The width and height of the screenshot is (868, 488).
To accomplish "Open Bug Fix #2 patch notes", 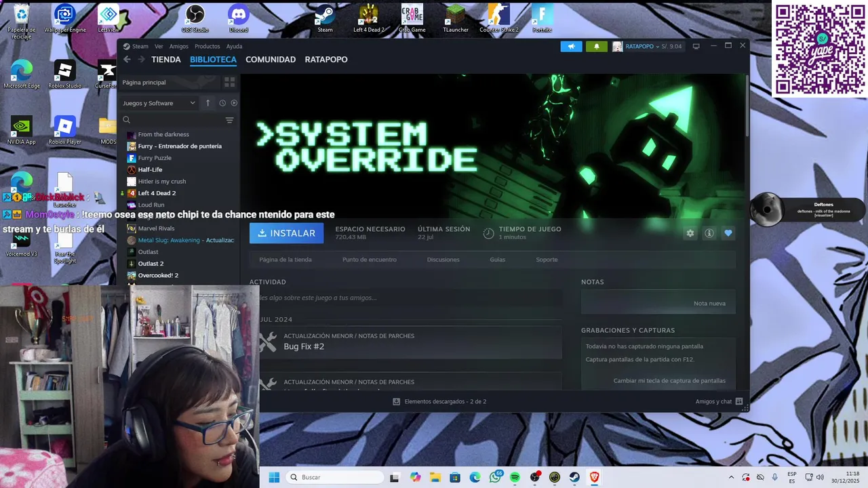I will (304, 346).
